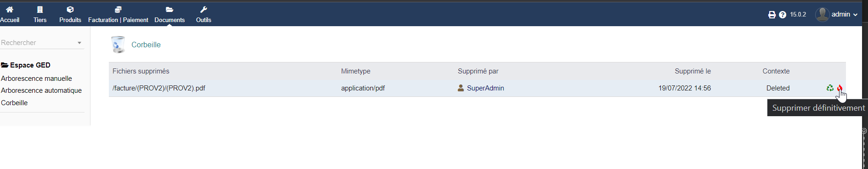Select Arborescence automatique in sidebar

pyautogui.click(x=41, y=90)
